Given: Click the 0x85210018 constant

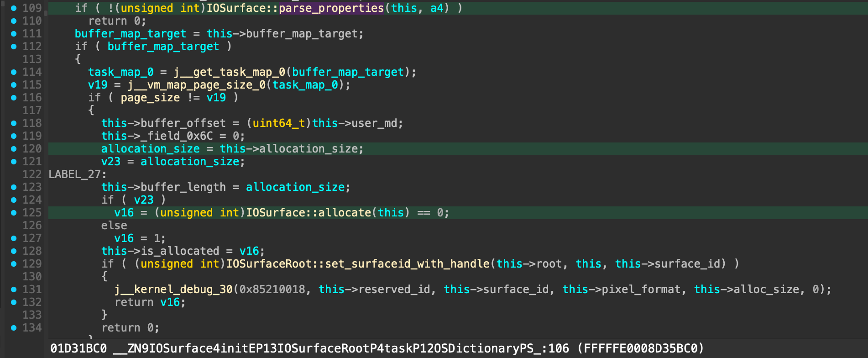Looking at the screenshot, I should pyautogui.click(x=272, y=290).
